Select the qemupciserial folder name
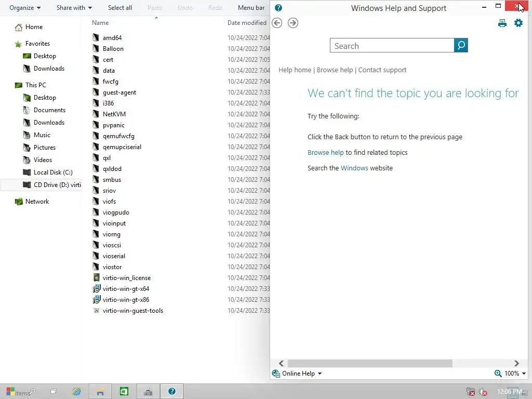 (122, 147)
